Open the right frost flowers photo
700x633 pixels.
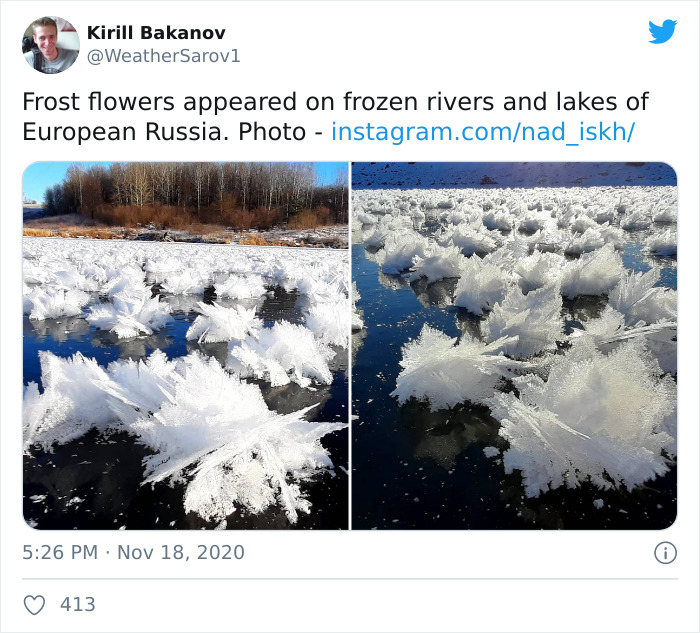point(514,345)
